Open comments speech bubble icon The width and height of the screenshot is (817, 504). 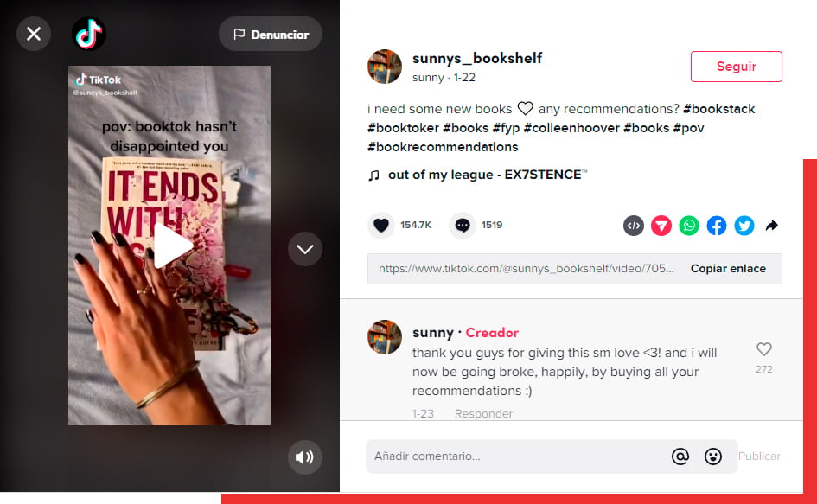(x=463, y=225)
